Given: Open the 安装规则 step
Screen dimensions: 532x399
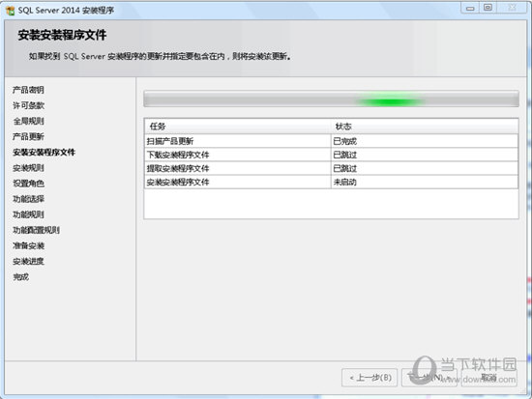Looking at the screenshot, I should point(28,168).
